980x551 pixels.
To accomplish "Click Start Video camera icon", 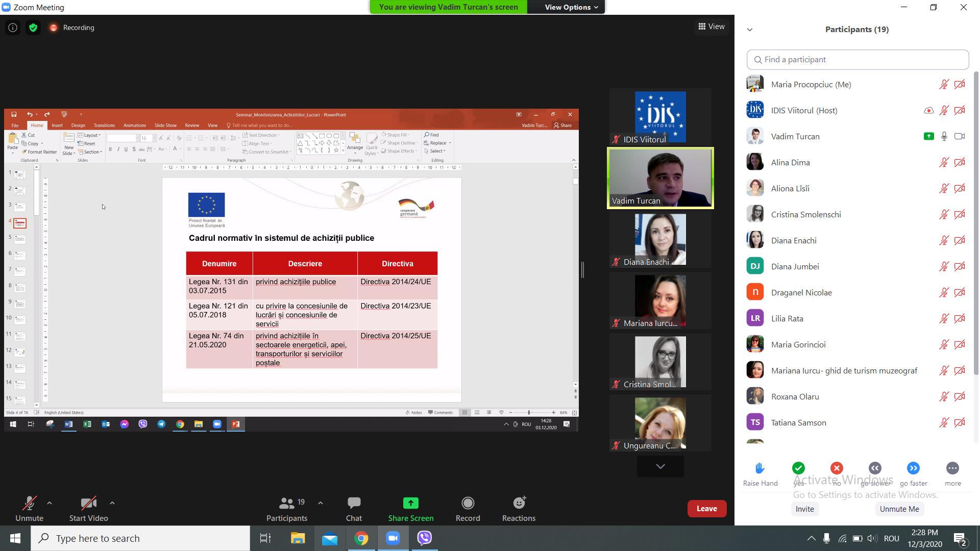I will pyautogui.click(x=88, y=504).
